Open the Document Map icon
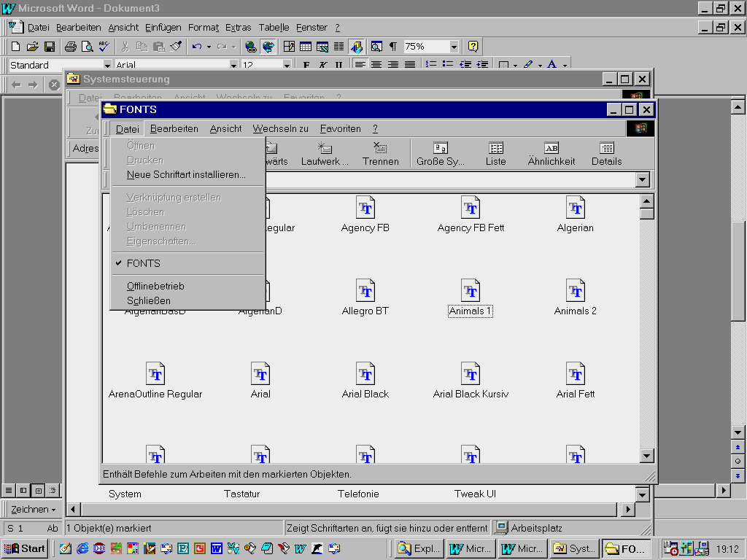747x560 pixels. pyautogui.click(x=376, y=47)
